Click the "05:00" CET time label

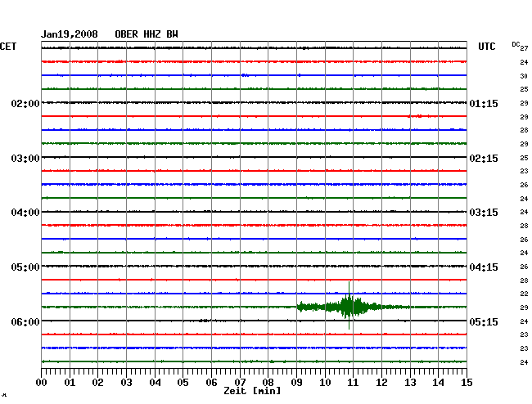click(x=25, y=267)
